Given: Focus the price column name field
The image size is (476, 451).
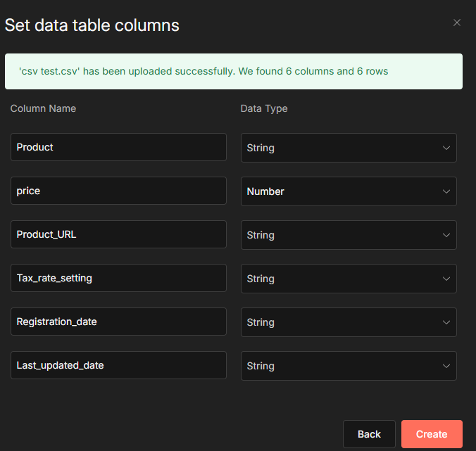Looking at the screenshot, I should pyautogui.click(x=118, y=191).
